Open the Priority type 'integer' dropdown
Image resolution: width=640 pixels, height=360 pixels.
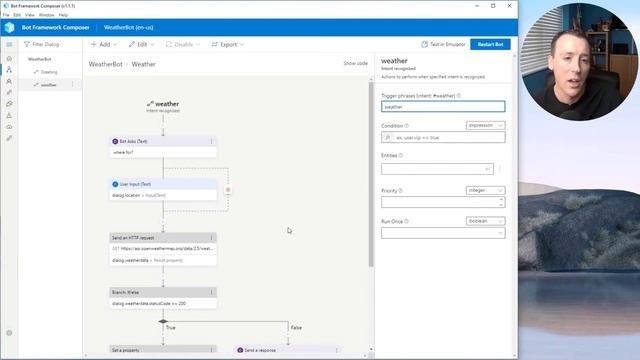(485, 190)
